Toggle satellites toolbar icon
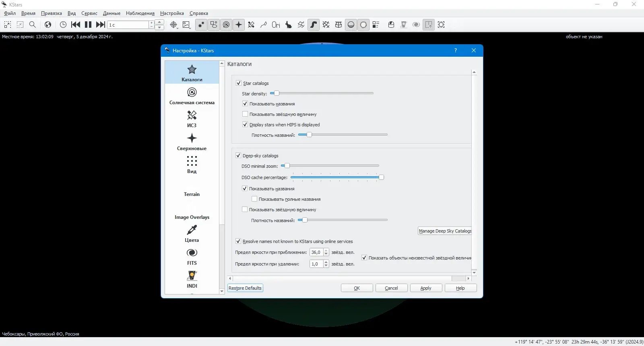The height and width of the screenshot is (346, 644). 251,25
